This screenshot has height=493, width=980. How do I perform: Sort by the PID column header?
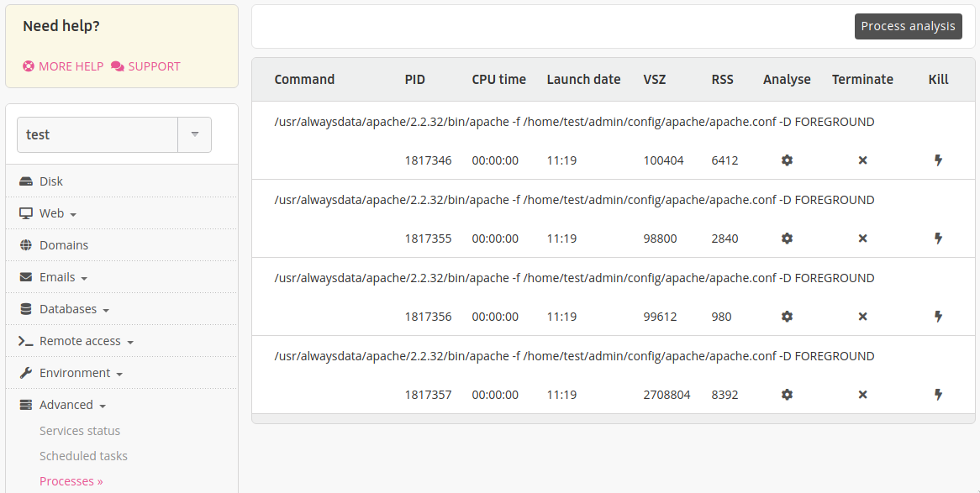414,79
